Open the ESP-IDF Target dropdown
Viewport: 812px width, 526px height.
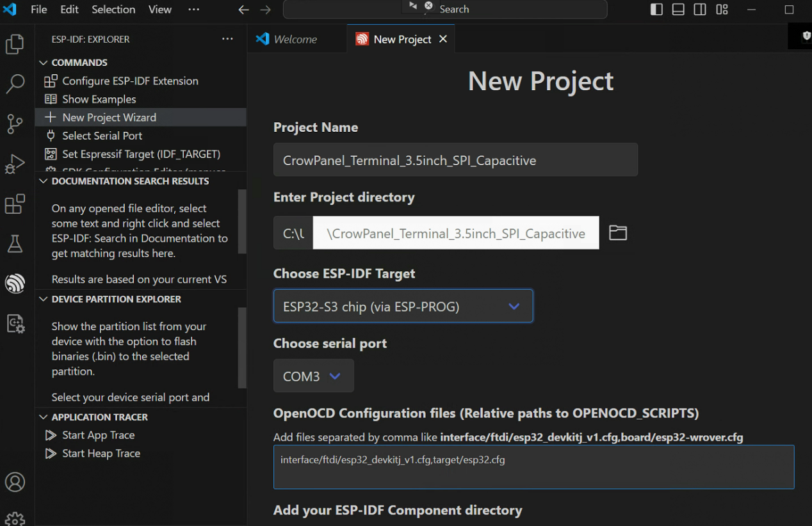coord(403,307)
